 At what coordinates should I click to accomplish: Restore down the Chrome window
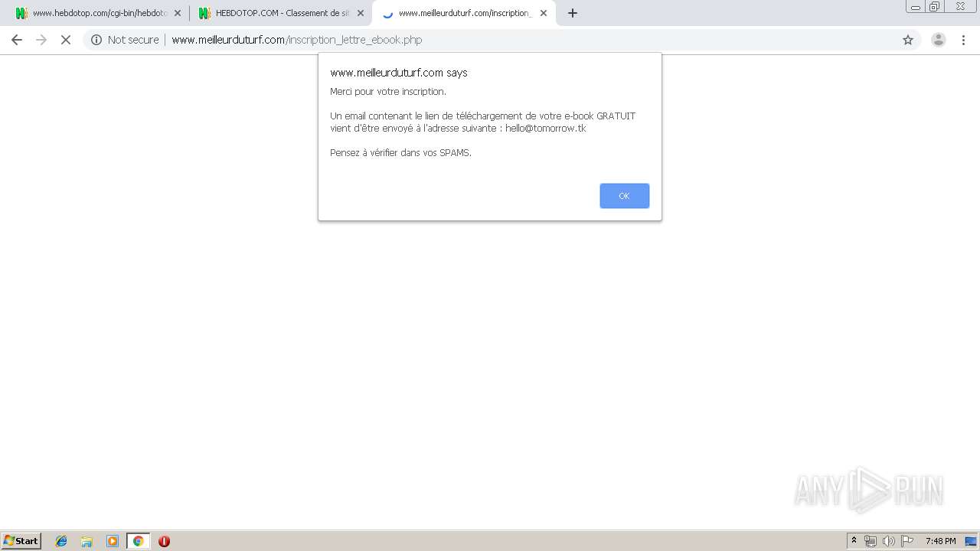click(935, 7)
